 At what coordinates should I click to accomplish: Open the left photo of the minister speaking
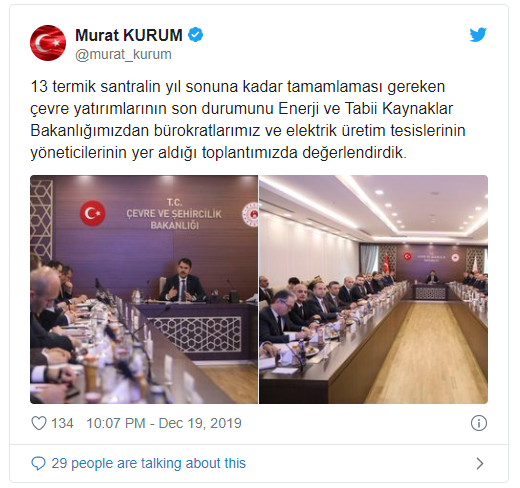tap(144, 289)
